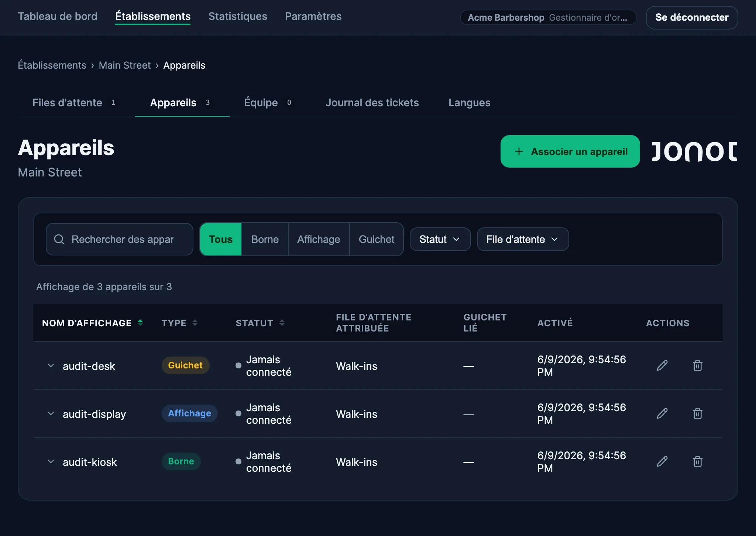This screenshot has height=536, width=756.
Task: Click Associer un appareil button
Action: click(x=570, y=151)
